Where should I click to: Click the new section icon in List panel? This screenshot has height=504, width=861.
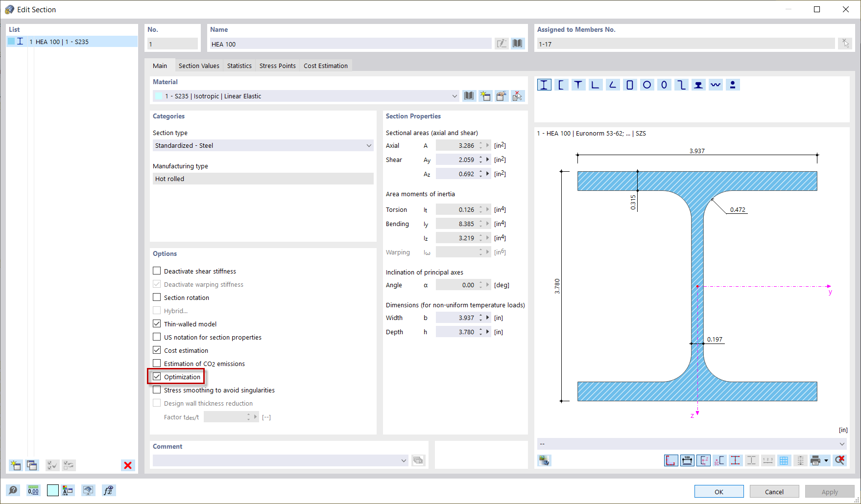15,465
